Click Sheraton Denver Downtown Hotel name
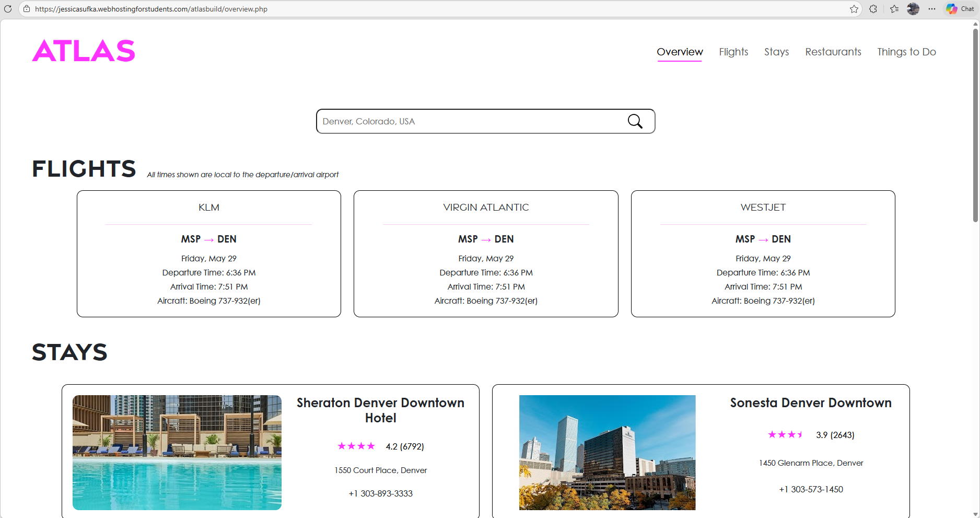The height and width of the screenshot is (518, 980). pyautogui.click(x=380, y=410)
